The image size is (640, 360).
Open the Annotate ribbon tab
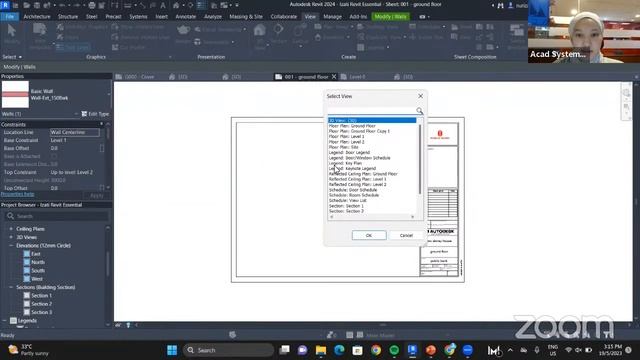click(x=186, y=17)
